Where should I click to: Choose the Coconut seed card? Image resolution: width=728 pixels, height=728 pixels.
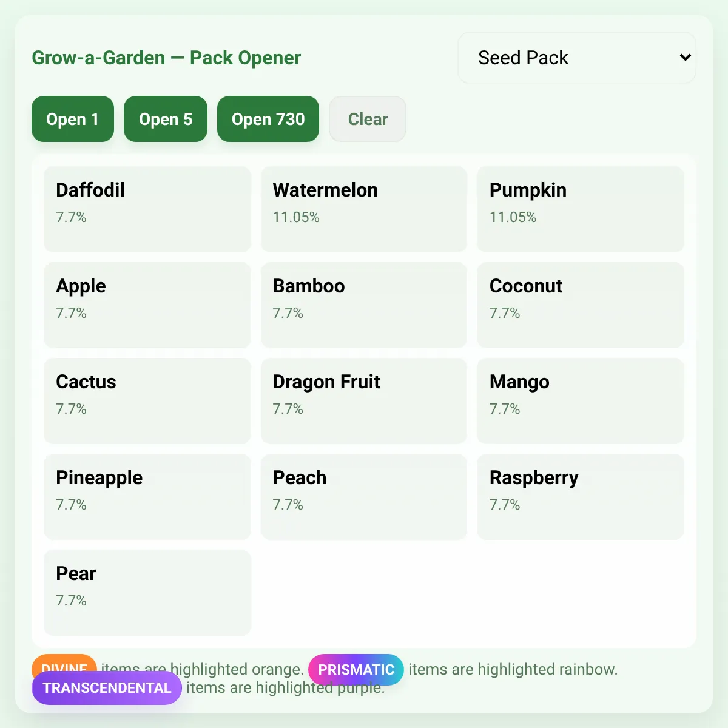(x=581, y=305)
